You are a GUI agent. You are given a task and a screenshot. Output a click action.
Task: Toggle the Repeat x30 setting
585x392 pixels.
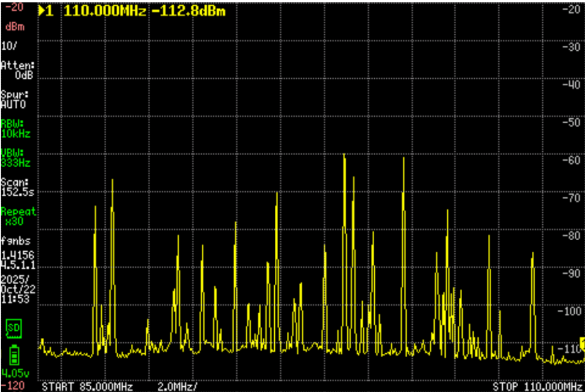coord(18,216)
